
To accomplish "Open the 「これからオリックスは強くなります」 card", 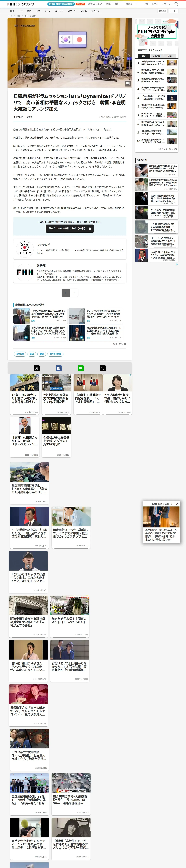I will 28,572.
